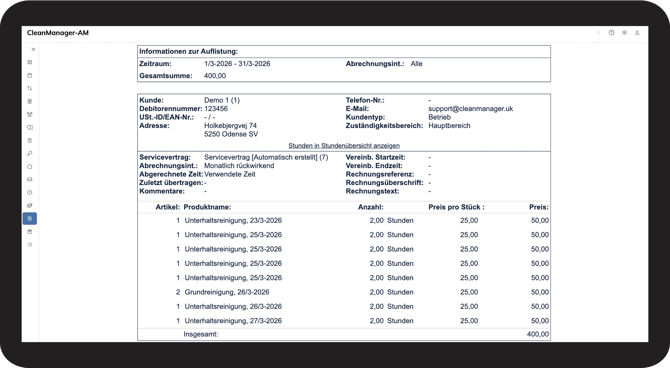Screen dimensions: 670x368
Task: Open settings gear in top bar
Action: click(x=624, y=32)
